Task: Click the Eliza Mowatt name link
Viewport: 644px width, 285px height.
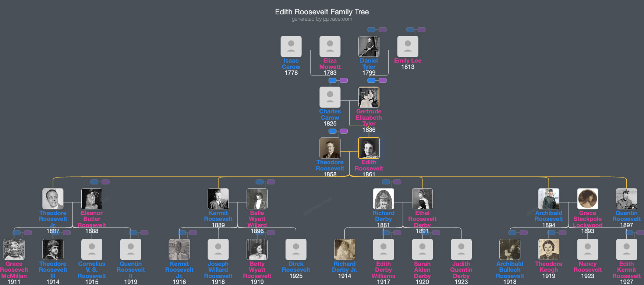Action: (330, 64)
